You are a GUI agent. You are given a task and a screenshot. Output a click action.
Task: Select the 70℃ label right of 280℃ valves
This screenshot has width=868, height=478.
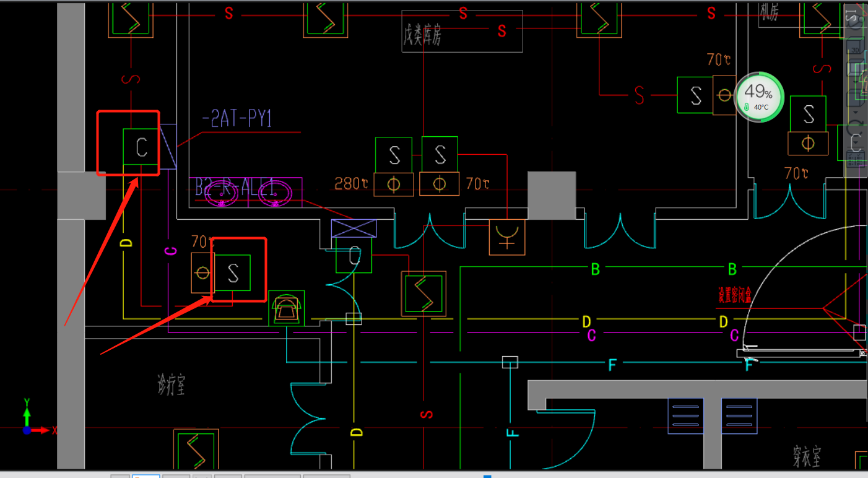(478, 184)
